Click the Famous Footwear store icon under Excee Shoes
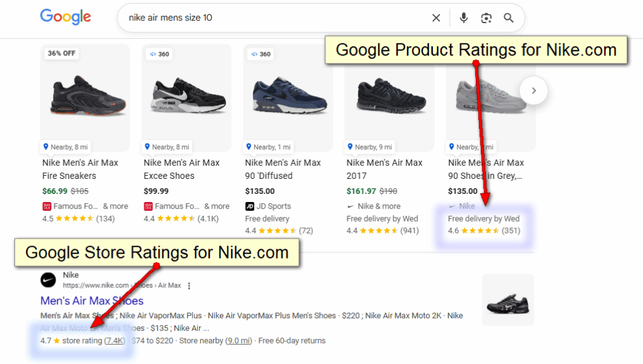This screenshot has height=364, width=643. point(148,206)
